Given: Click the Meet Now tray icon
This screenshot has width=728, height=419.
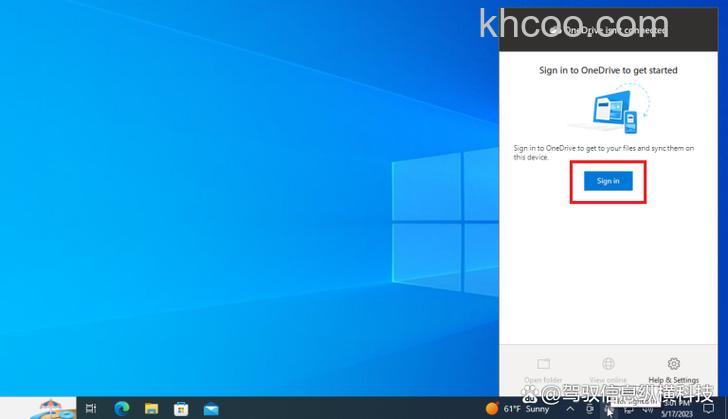Looking at the screenshot, I should pos(590,409).
